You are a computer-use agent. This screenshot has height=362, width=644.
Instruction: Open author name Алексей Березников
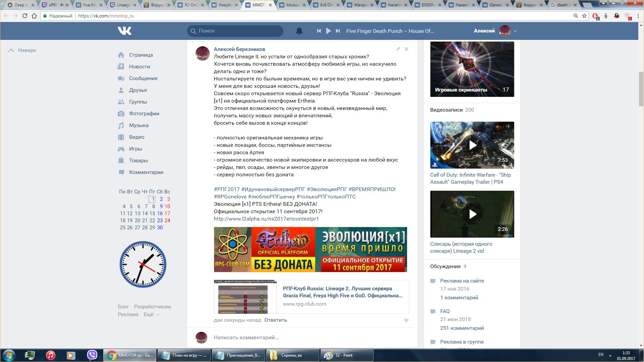pyautogui.click(x=239, y=49)
